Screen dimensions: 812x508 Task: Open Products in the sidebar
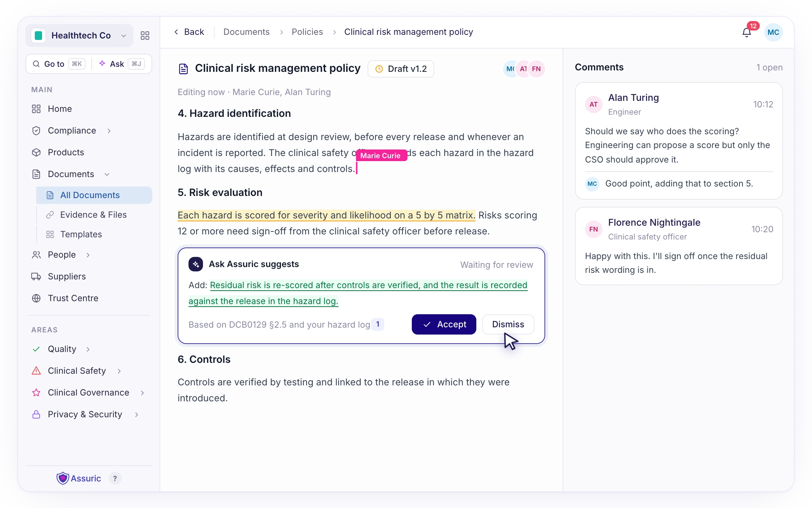coord(89,152)
